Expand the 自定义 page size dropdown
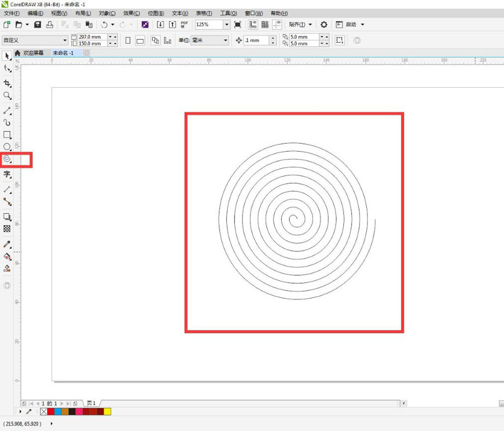This screenshot has width=504, height=431. click(x=65, y=40)
